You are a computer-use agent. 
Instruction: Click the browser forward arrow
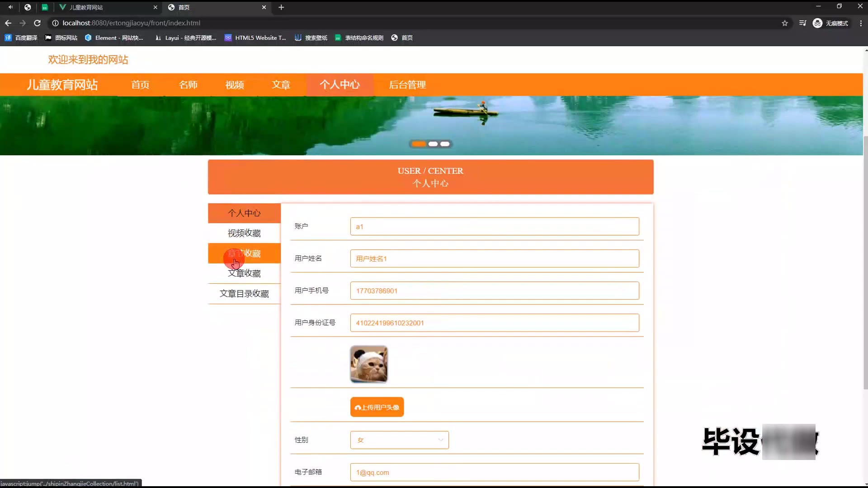point(23,23)
